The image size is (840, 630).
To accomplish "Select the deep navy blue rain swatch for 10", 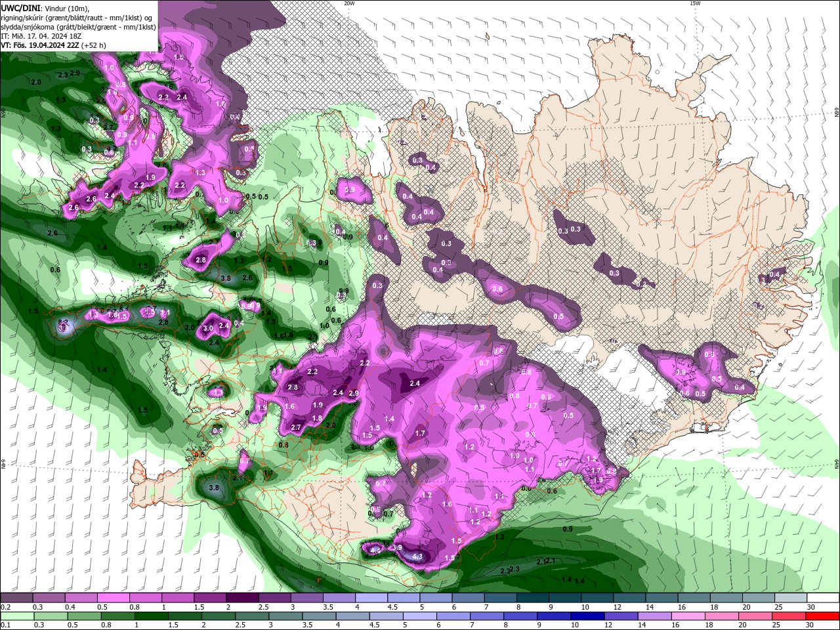I will (x=587, y=616).
